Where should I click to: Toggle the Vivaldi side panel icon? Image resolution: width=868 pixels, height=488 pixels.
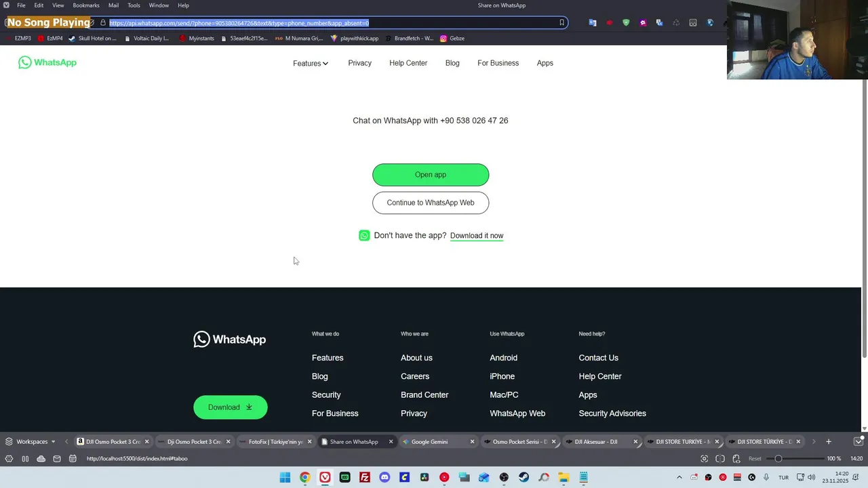coord(9,459)
